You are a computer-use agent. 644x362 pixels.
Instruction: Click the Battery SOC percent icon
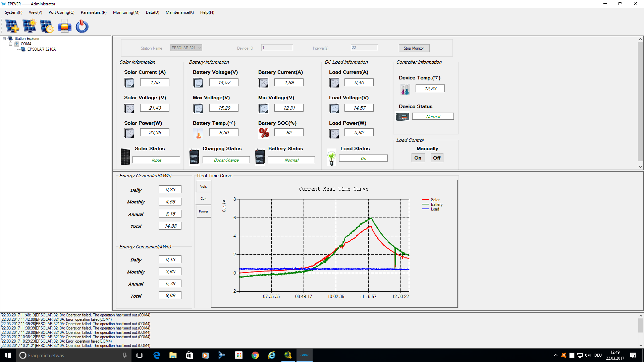(264, 133)
